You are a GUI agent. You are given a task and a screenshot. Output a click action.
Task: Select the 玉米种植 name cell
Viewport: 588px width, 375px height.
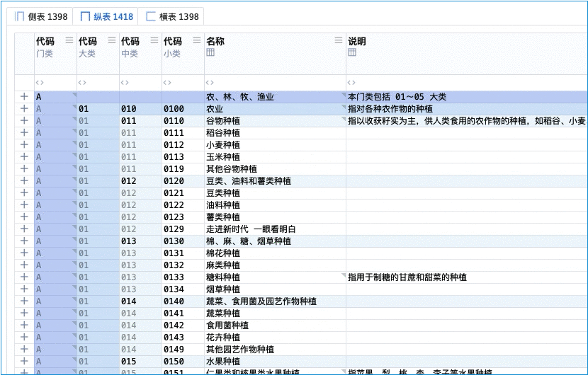pos(223,157)
